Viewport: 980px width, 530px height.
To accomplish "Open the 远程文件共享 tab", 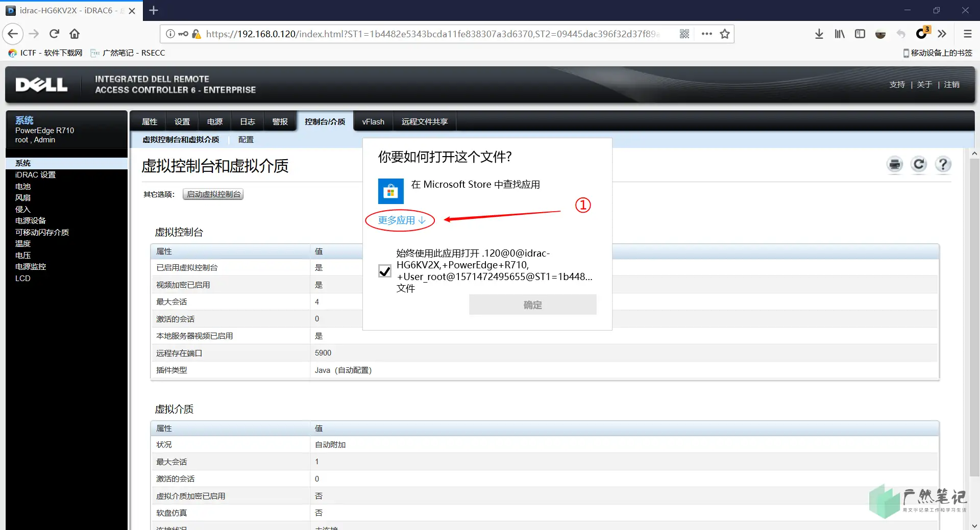I will (425, 121).
